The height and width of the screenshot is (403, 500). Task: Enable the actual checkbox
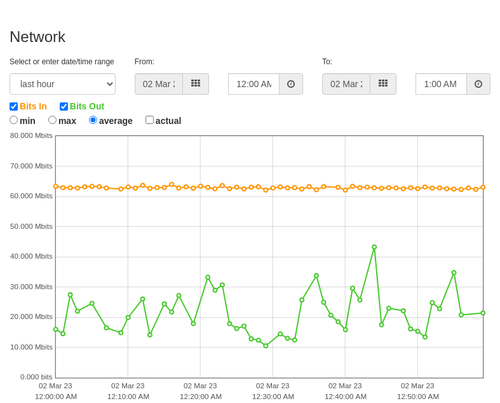pyautogui.click(x=150, y=120)
